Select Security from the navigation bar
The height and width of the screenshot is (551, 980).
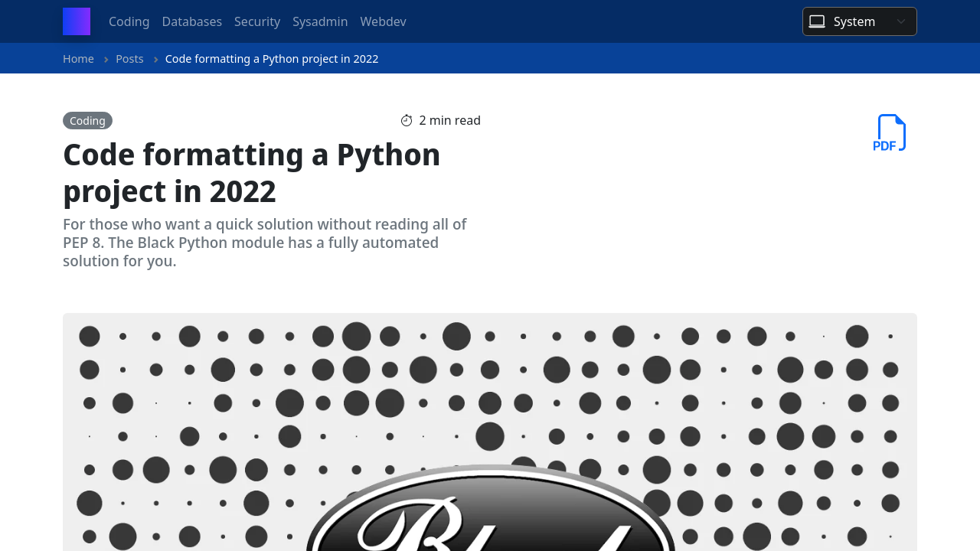point(257,21)
